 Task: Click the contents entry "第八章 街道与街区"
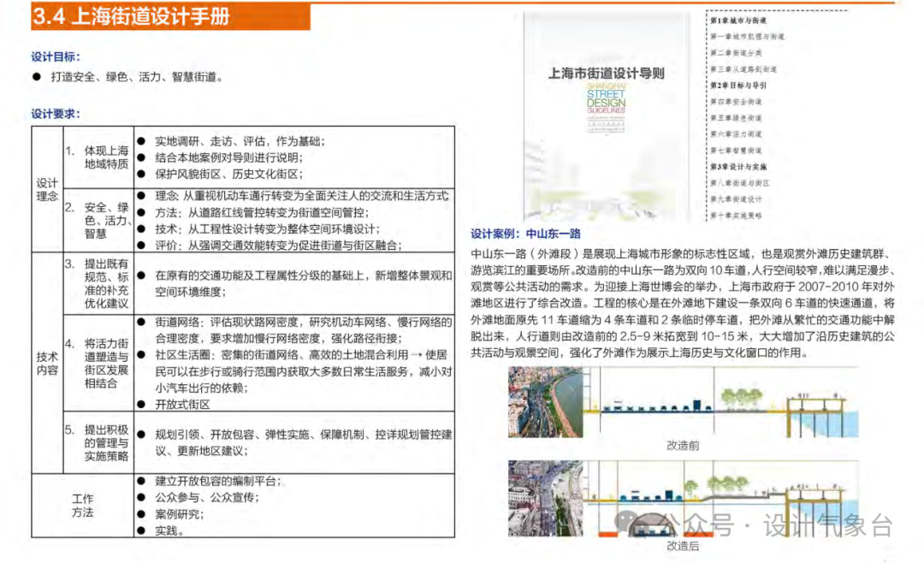739,183
